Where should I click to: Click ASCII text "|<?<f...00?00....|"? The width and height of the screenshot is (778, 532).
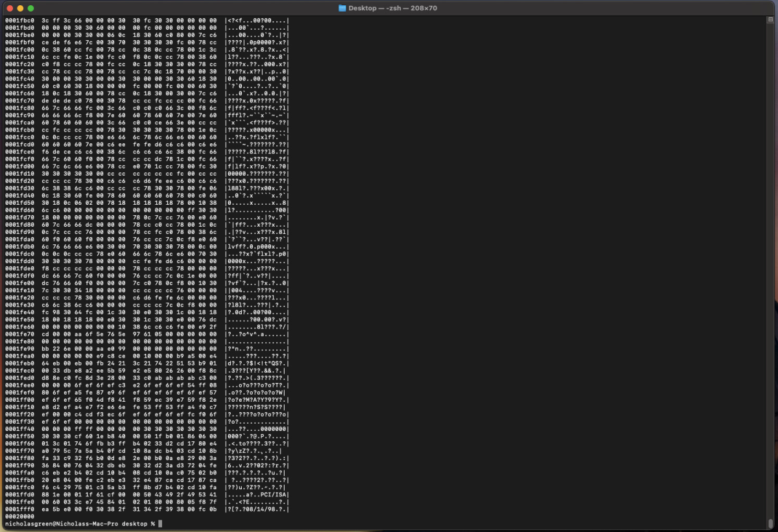tap(257, 21)
